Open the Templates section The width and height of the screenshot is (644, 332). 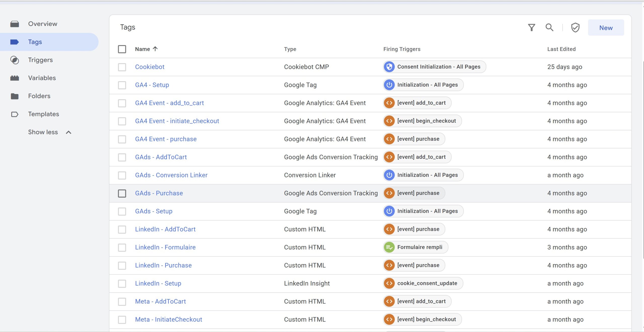(44, 114)
